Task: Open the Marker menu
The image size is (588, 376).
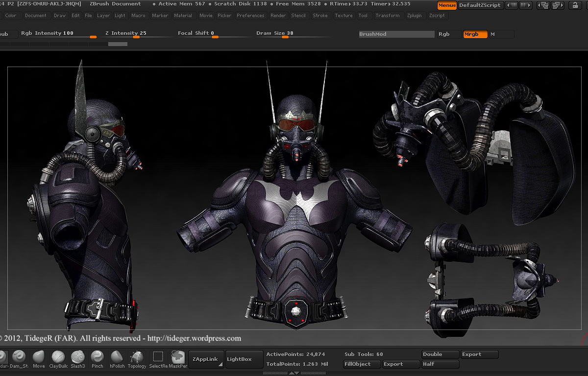Action: coord(160,16)
